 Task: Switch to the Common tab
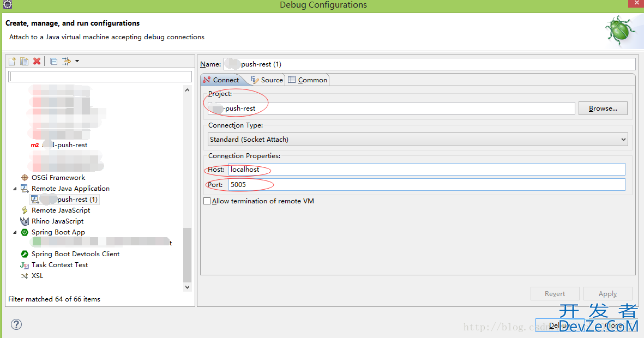tap(308, 80)
